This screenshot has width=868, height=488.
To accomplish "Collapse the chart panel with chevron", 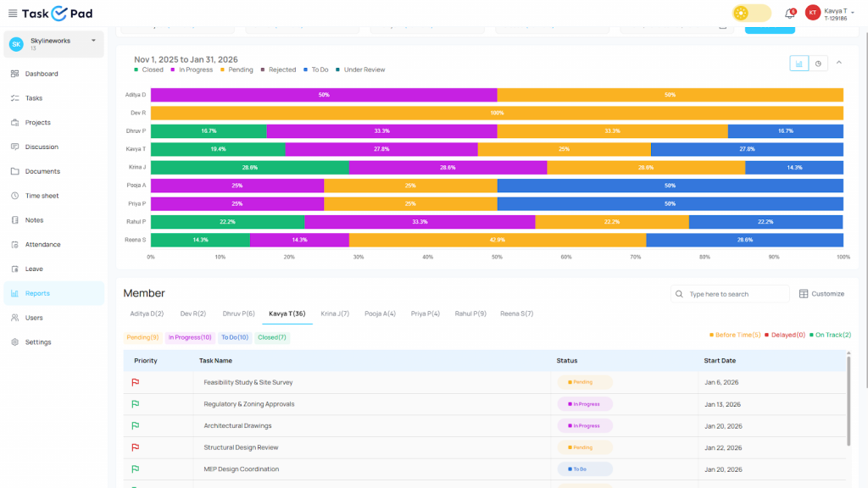I will point(839,63).
